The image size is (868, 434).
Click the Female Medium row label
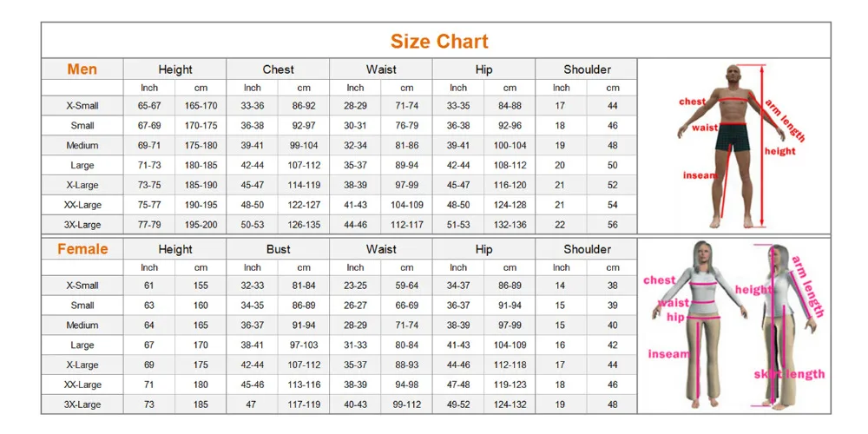point(82,325)
